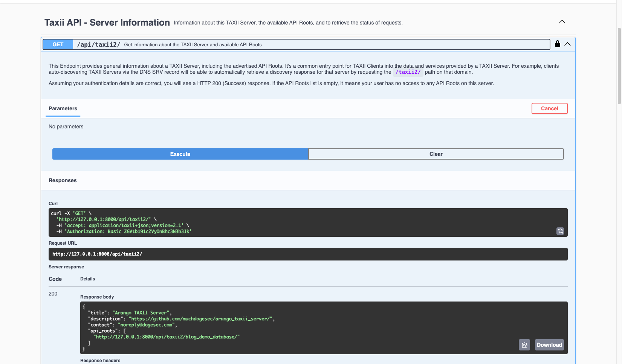Image resolution: width=622 pixels, height=364 pixels.
Task: Click the endpoint summary "Get information about the TAXII Server"
Action: point(193,44)
